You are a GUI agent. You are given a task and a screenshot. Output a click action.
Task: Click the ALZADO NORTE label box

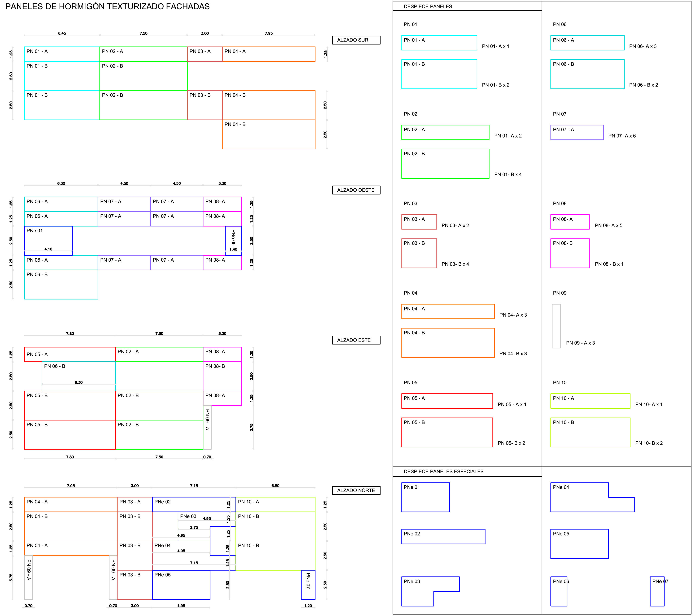click(x=356, y=491)
